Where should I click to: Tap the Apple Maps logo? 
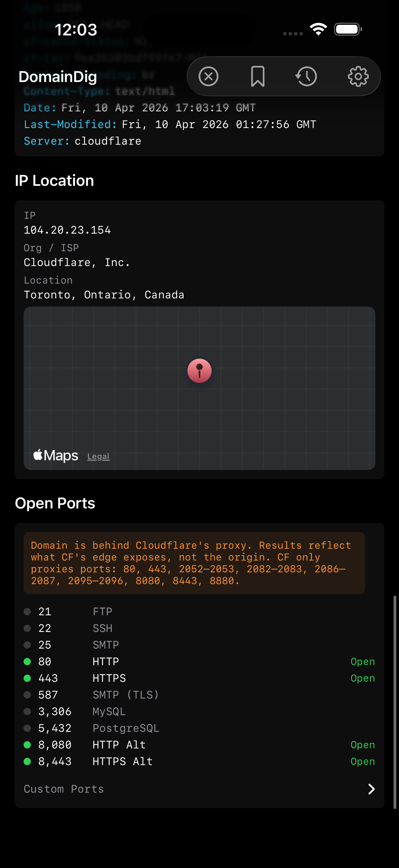pyautogui.click(x=56, y=455)
